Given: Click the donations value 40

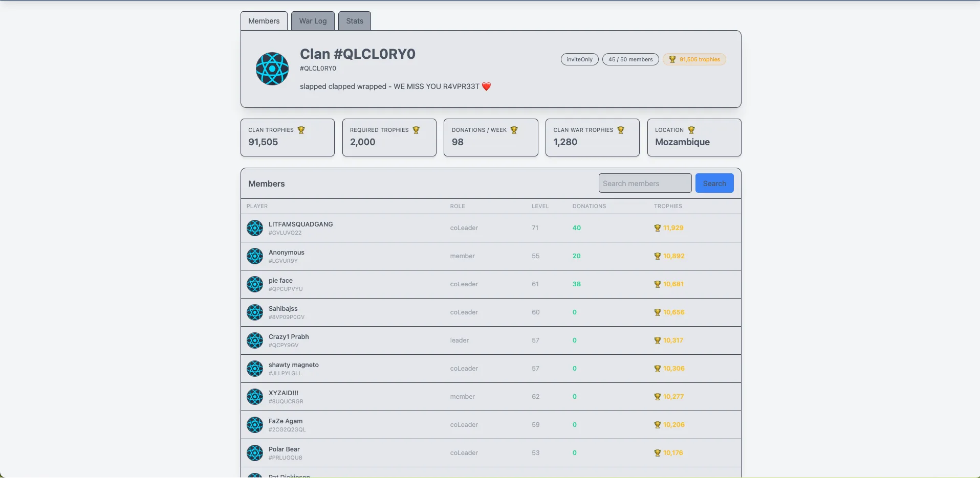Looking at the screenshot, I should [577, 228].
